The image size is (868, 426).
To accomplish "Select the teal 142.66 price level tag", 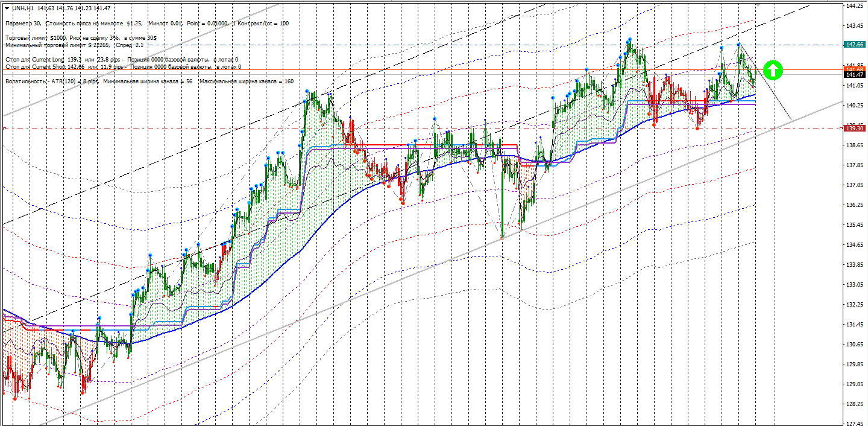I will 855,45.
